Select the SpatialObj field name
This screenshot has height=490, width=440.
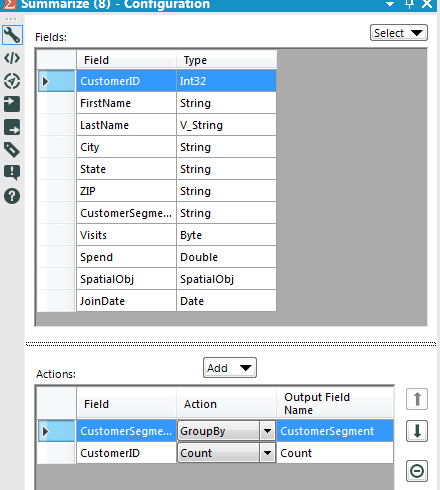tap(126, 279)
